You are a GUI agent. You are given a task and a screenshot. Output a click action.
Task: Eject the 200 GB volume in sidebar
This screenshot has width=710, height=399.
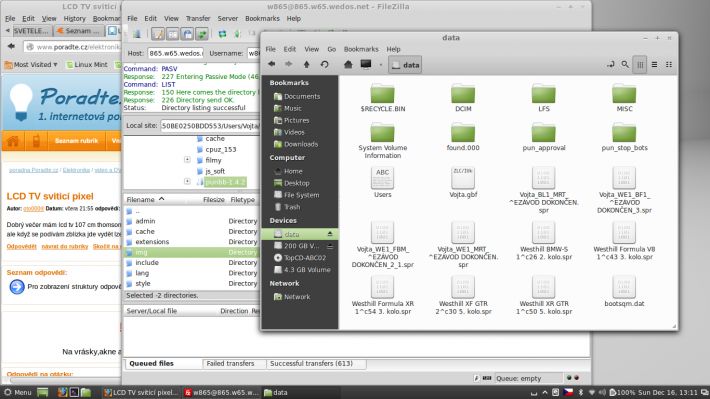330,246
